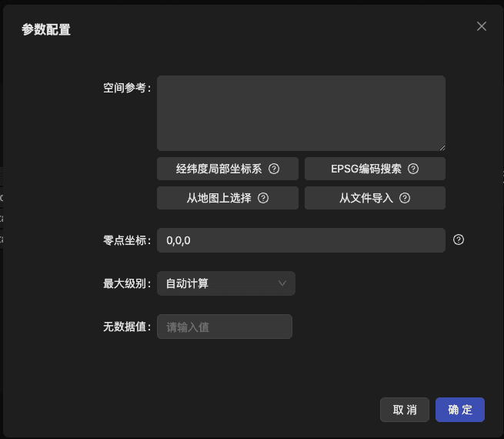
Task: Close the 参数配置 dialog with the X icon
Action: [x=482, y=26]
